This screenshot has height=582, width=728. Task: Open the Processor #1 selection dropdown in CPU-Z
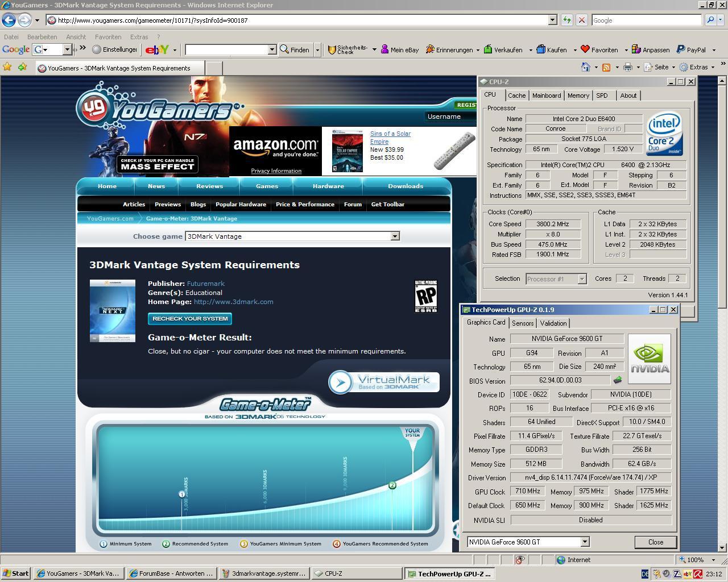coord(582,279)
